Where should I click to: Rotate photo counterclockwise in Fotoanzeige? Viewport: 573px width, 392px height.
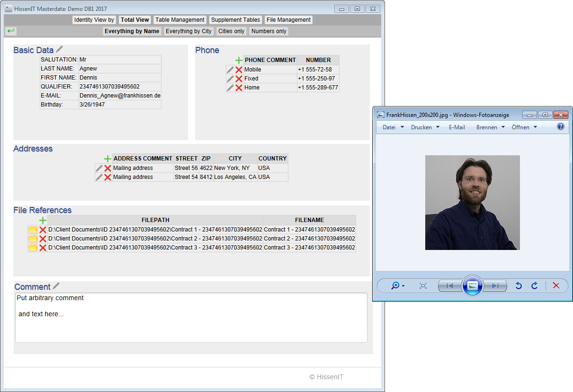tap(519, 285)
